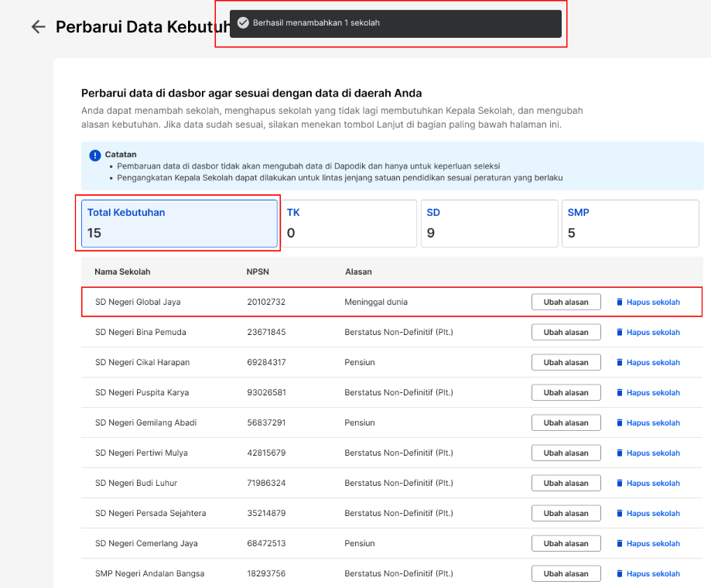Image resolution: width=711 pixels, height=588 pixels.
Task: Click Hapus sekolah for SD Negeri Persada Sejahtera
Action: point(648,513)
